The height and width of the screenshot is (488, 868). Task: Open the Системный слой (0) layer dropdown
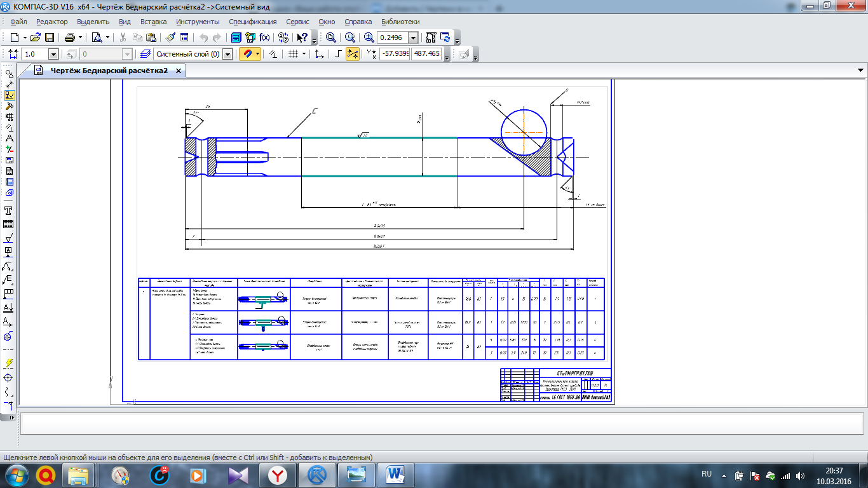tap(227, 55)
